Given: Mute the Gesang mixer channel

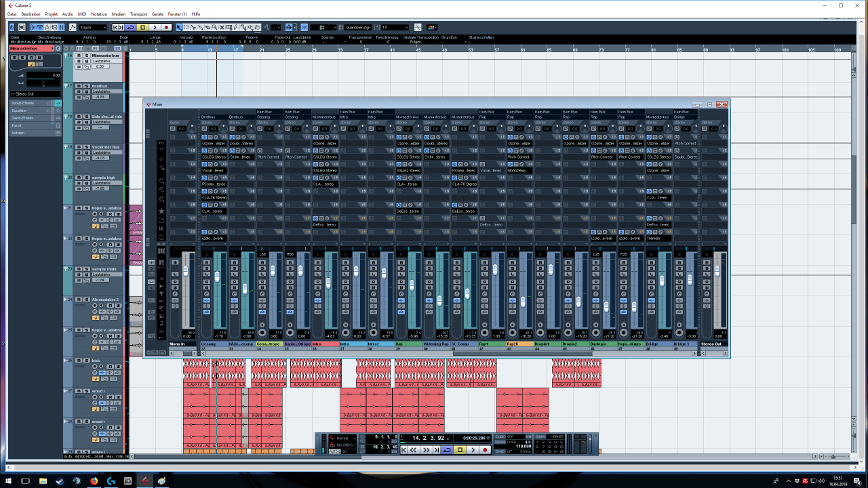Looking at the screenshot, I should (207, 262).
